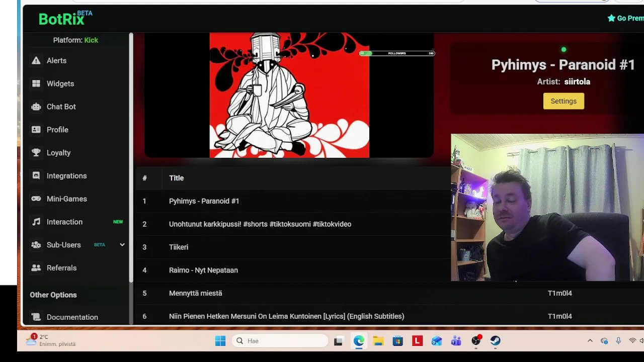
Task: Open Outlook from the taskbar
Action: 437,341
